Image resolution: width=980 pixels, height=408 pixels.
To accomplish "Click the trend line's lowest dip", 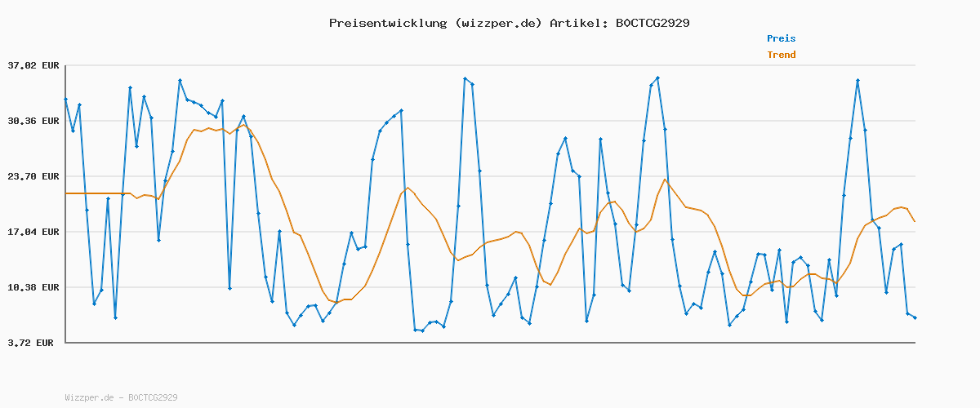I will tap(336, 302).
